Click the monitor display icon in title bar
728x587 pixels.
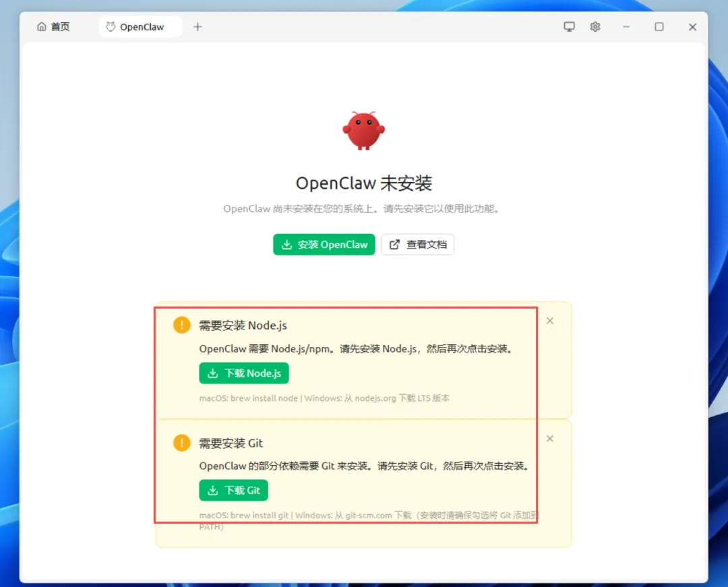tap(569, 27)
